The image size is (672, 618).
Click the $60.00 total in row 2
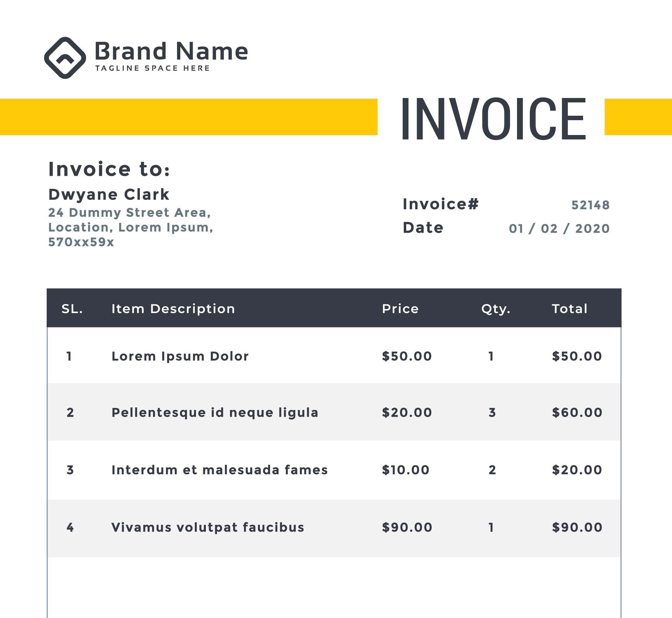pyautogui.click(x=577, y=412)
